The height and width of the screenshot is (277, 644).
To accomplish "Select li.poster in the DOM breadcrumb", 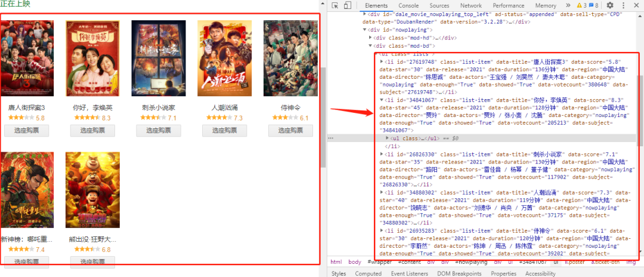I will click(x=575, y=262).
